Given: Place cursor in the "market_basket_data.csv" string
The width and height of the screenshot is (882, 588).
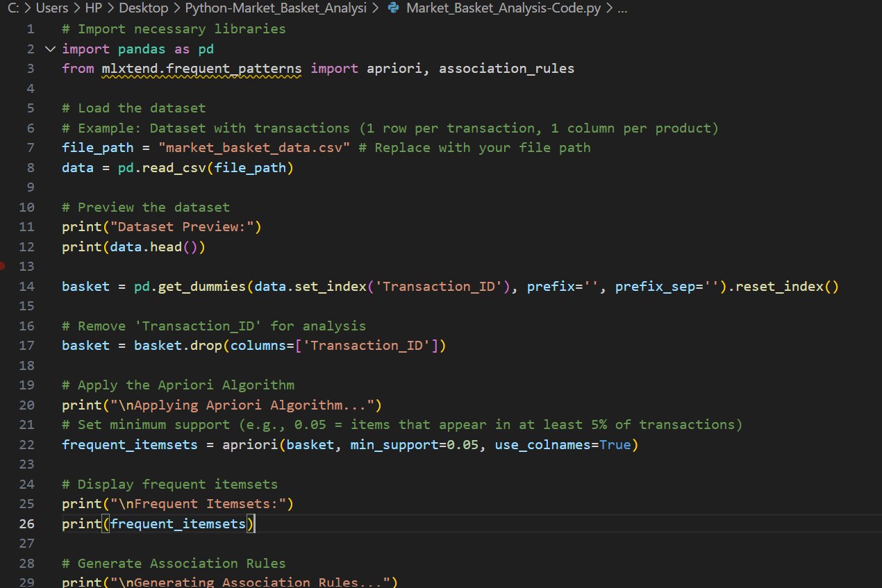Looking at the screenshot, I should [x=254, y=148].
